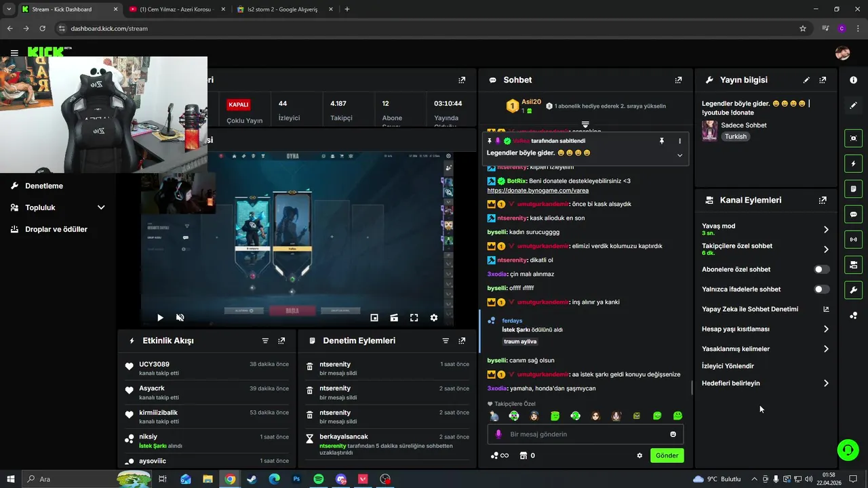This screenshot has width=868, height=488.
Task: Unpin the pinned chat message
Action: click(662, 141)
